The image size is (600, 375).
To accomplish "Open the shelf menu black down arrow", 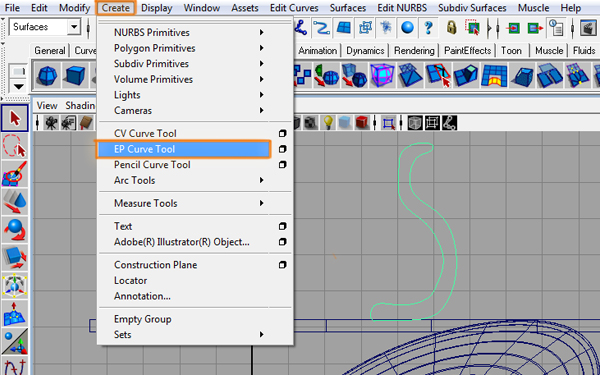I will click(x=18, y=87).
